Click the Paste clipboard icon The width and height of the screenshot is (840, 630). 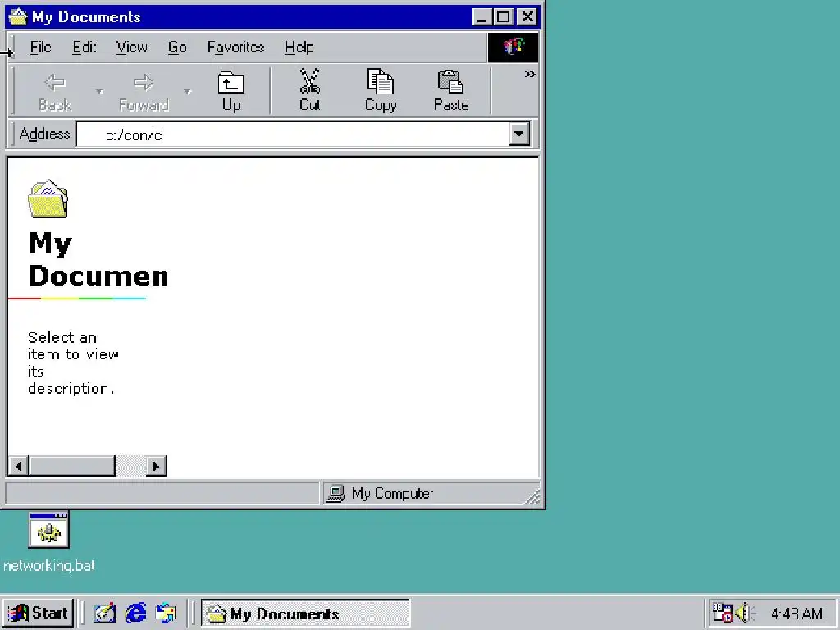pyautogui.click(x=451, y=91)
